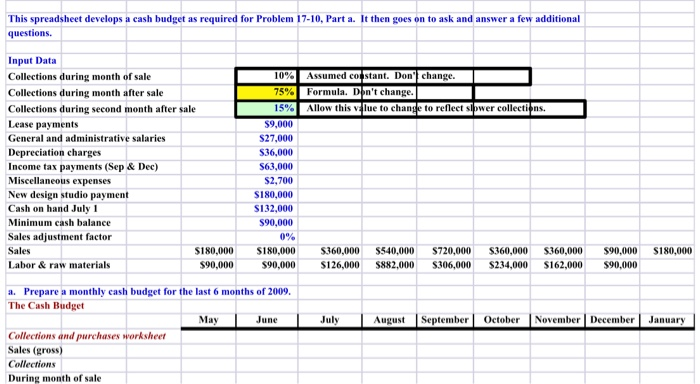This screenshot has width=700, height=384.
Task: Select the $882,000 labor cell
Action: click(395, 265)
